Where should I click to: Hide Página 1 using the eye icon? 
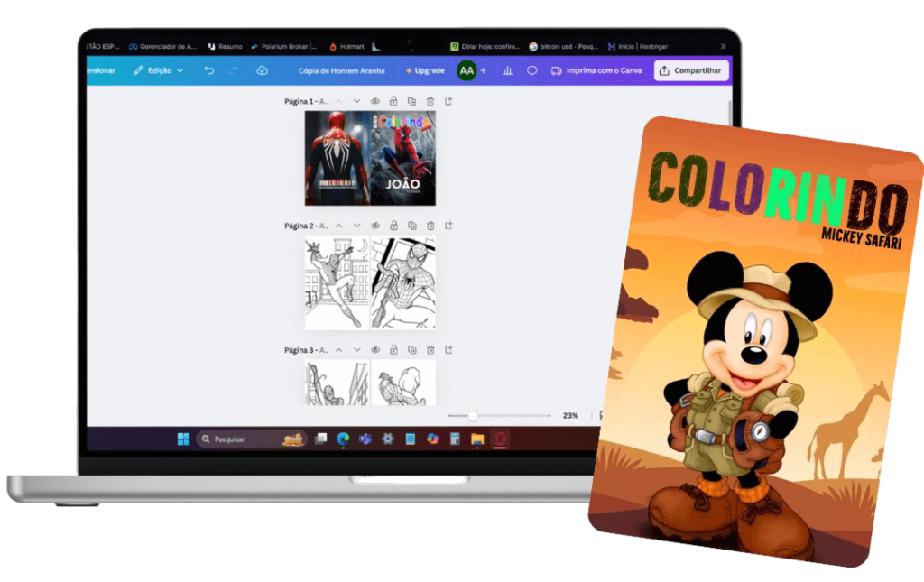tap(375, 101)
